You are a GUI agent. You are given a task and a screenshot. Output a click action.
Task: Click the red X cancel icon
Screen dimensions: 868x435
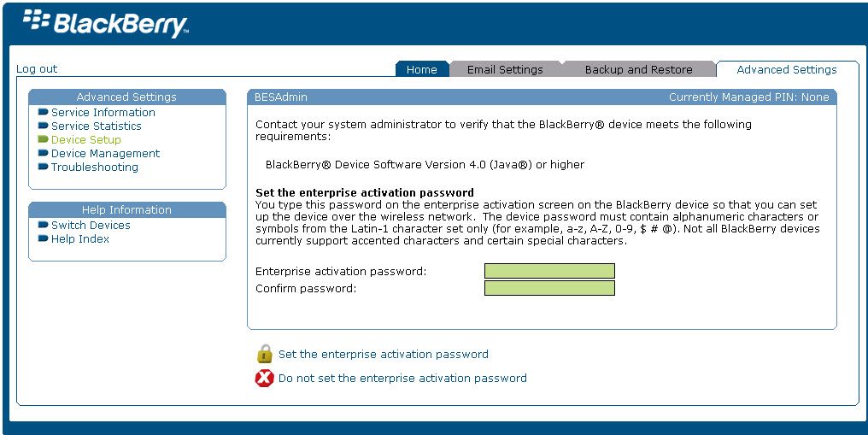(x=265, y=378)
